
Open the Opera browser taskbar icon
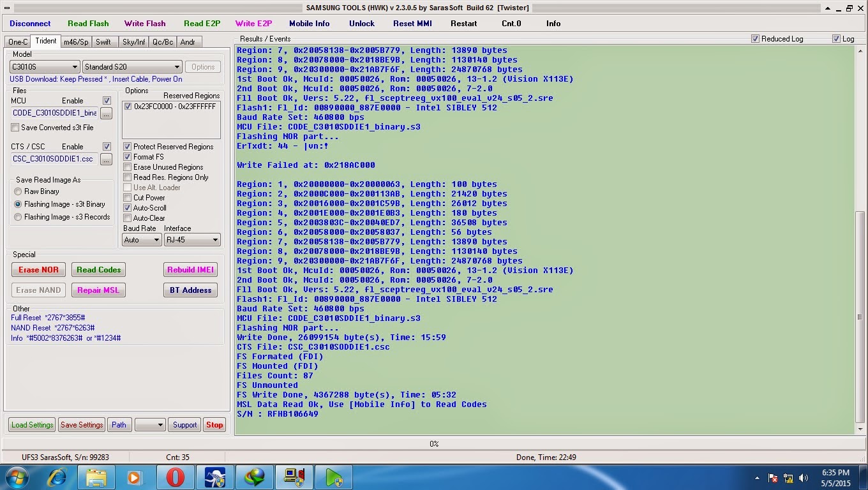(x=176, y=477)
